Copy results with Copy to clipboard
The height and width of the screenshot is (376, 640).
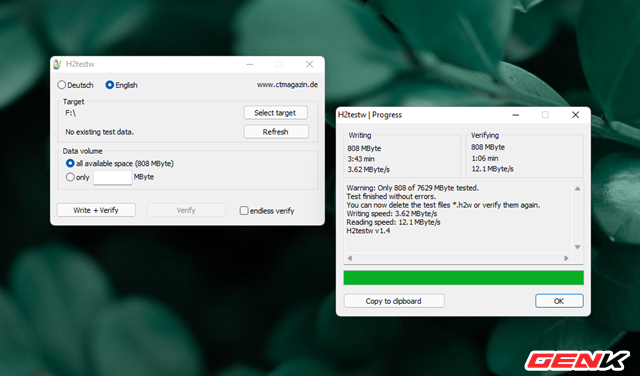(x=394, y=301)
